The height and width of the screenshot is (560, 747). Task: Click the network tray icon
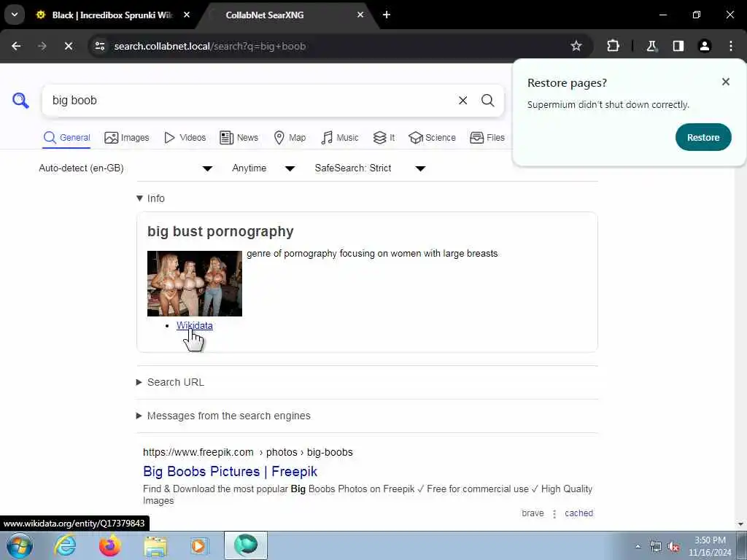656,546
